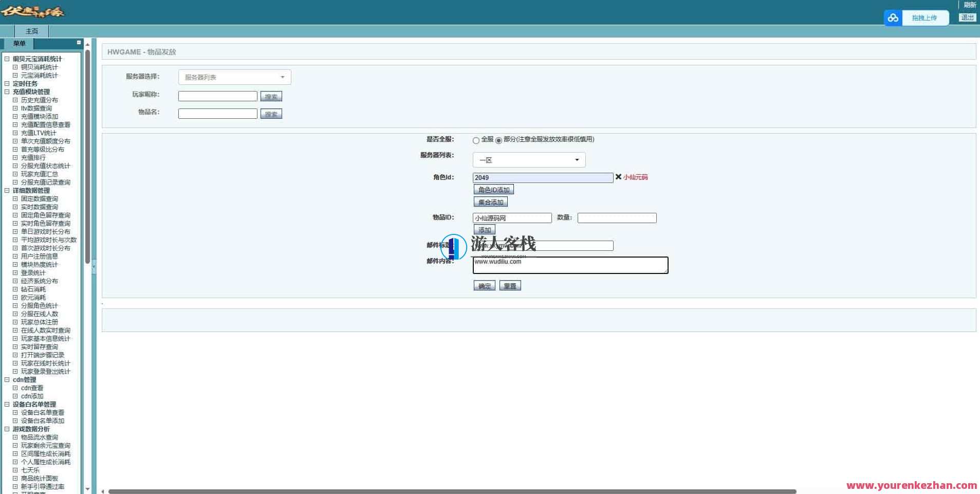Open the 一区 server list dropdown
Screen dimensions: 980x494
529,160
